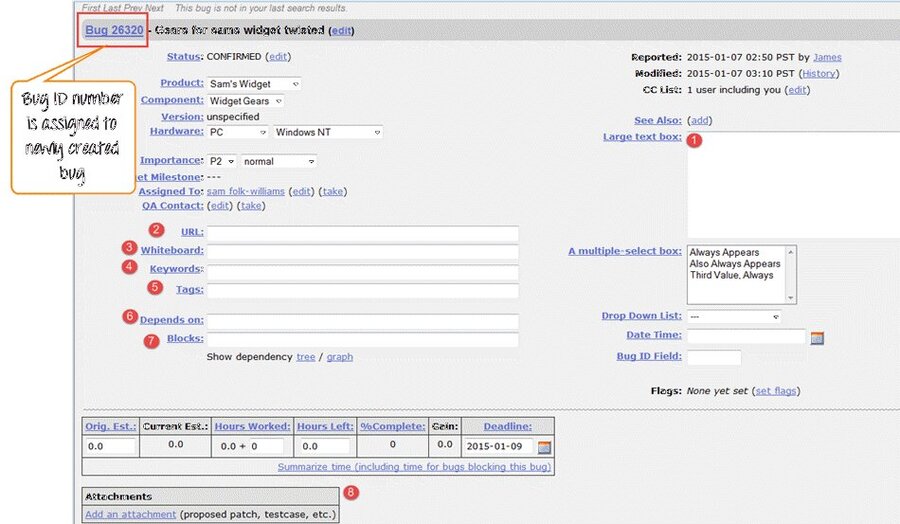
Task: Click into the Tags input field
Action: 363,290
